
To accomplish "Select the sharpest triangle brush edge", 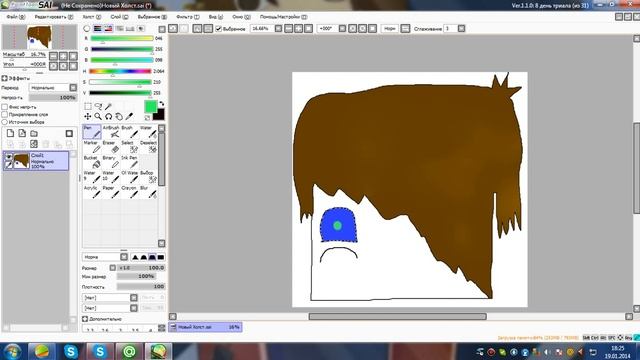I will [x=135, y=257].
